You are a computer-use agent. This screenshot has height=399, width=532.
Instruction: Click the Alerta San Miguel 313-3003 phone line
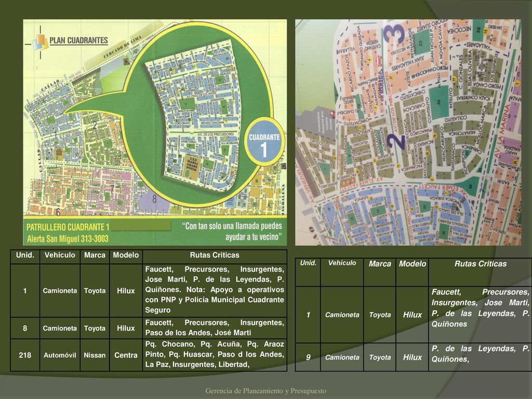click(x=68, y=238)
